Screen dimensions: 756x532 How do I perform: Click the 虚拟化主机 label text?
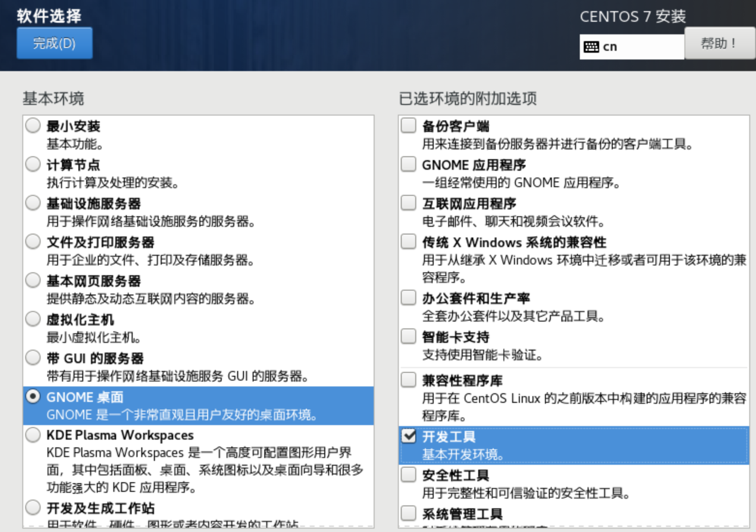click(80, 320)
